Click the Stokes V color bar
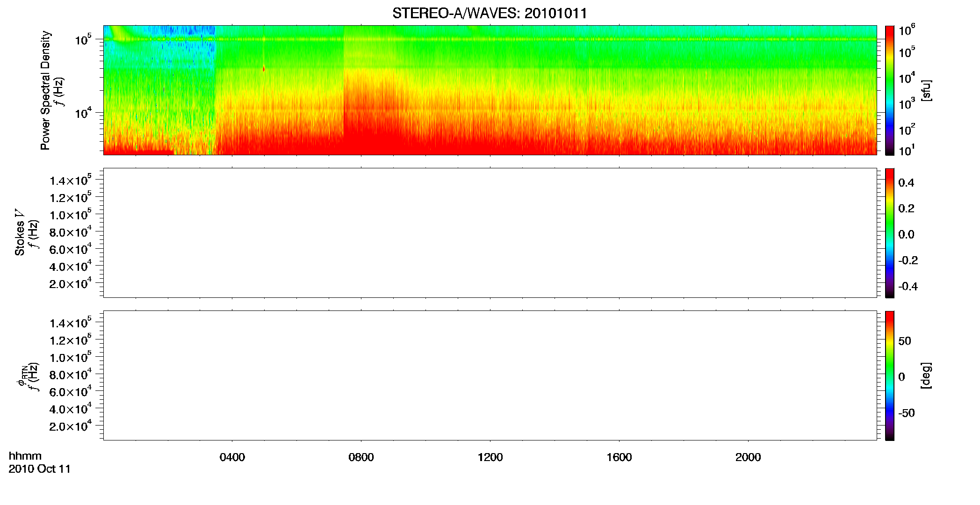The width and height of the screenshot is (980, 505). point(890,233)
